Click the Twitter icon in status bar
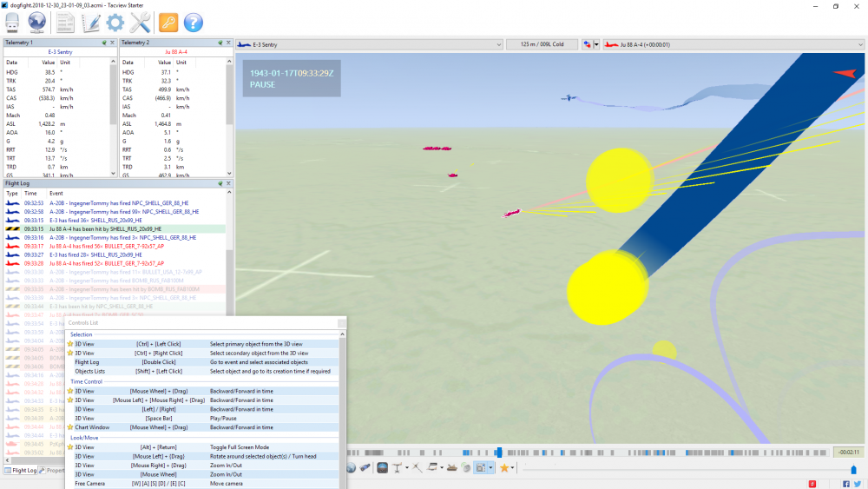Screen dimensions: 868x489 (858, 483)
